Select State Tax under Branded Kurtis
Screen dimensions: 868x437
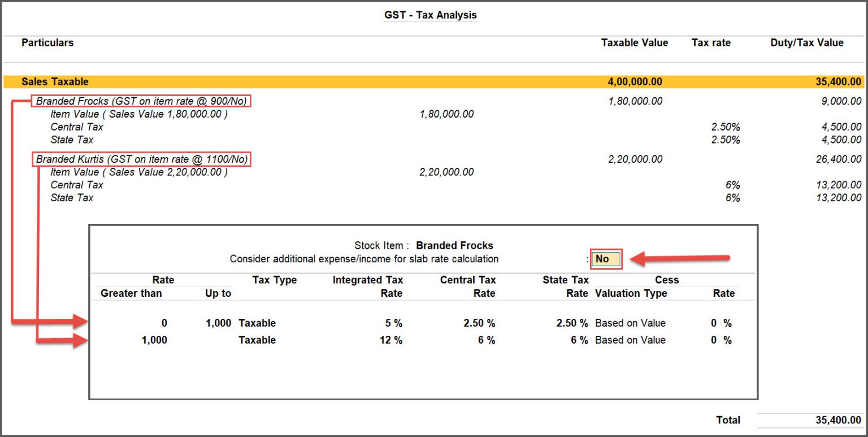click(72, 197)
